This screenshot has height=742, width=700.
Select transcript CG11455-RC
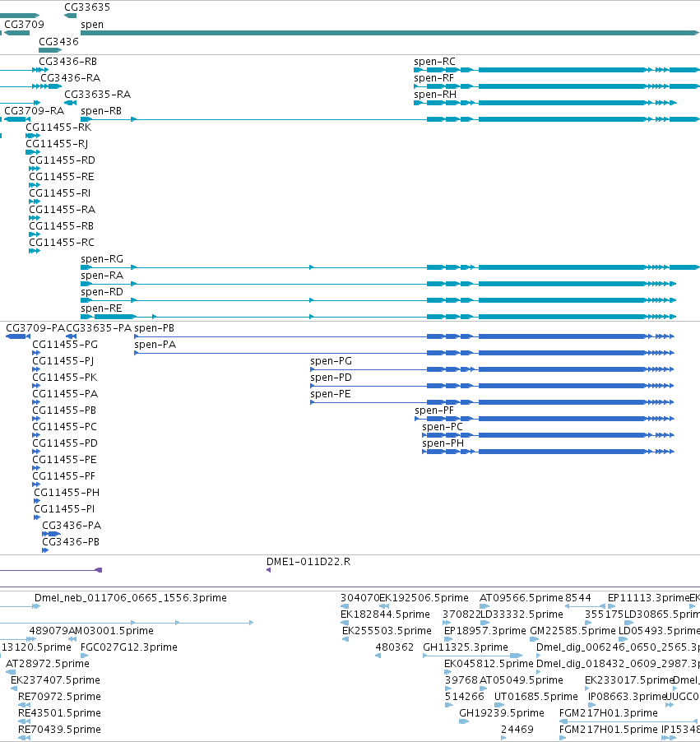62,243
